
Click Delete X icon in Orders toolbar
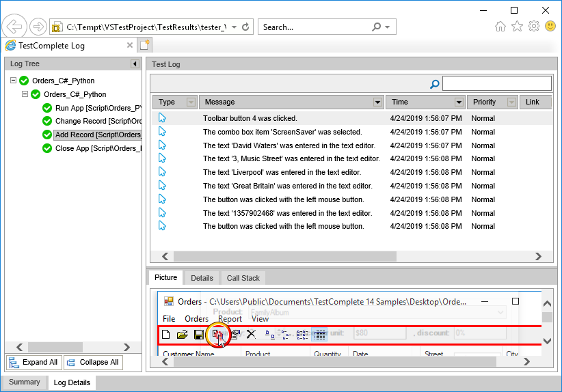pos(251,335)
